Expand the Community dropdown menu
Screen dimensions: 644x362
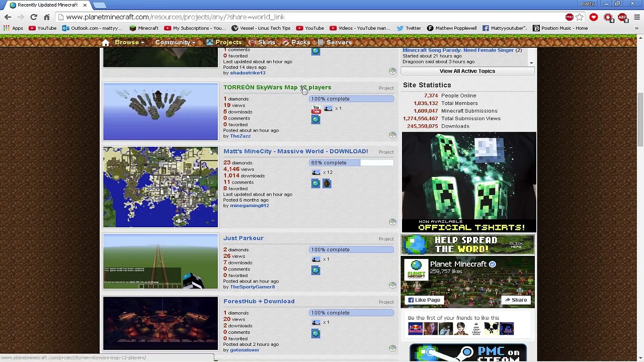coord(175,42)
